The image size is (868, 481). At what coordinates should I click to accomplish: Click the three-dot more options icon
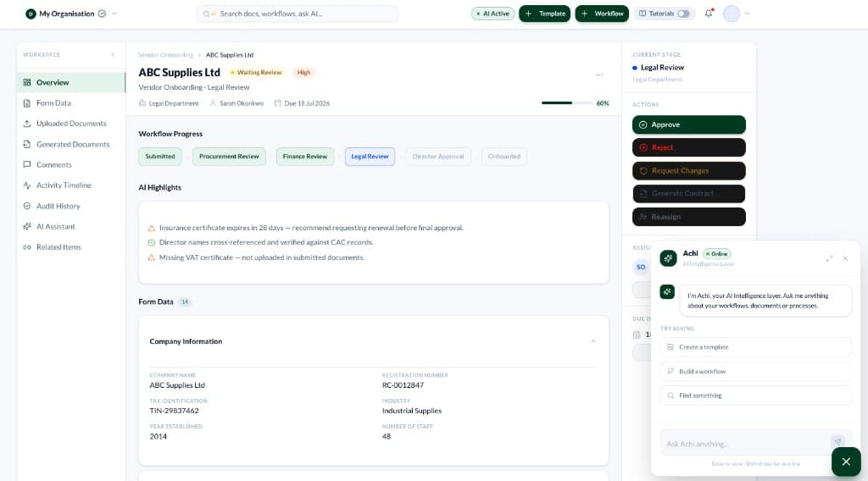[x=599, y=75]
